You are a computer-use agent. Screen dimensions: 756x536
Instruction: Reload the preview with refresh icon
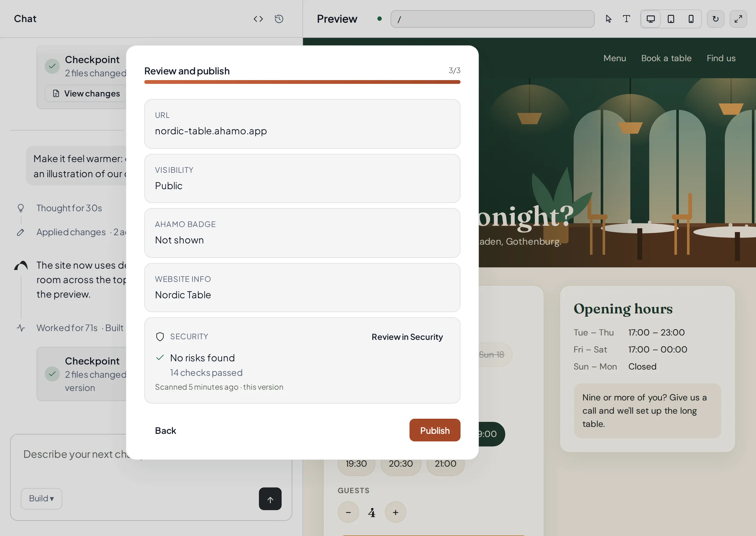(715, 19)
